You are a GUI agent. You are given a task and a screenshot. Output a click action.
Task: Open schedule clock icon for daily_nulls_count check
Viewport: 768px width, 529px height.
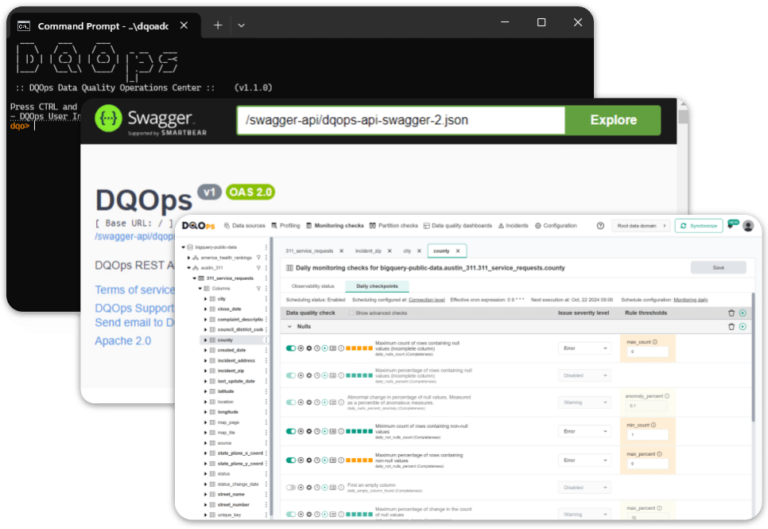pyautogui.click(x=317, y=348)
